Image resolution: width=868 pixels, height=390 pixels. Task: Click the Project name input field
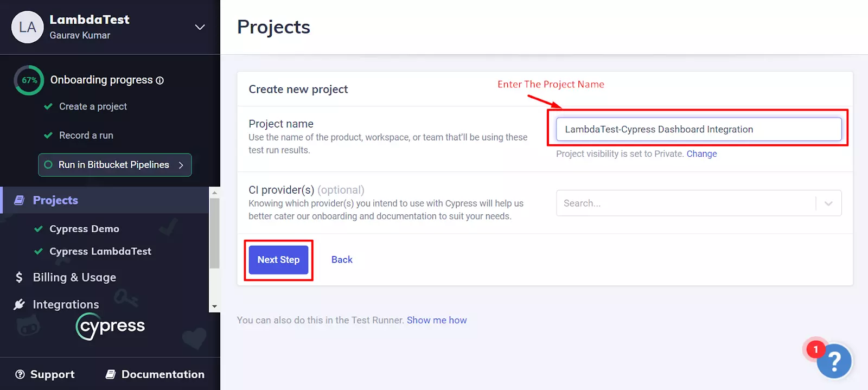[x=698, y=129]
